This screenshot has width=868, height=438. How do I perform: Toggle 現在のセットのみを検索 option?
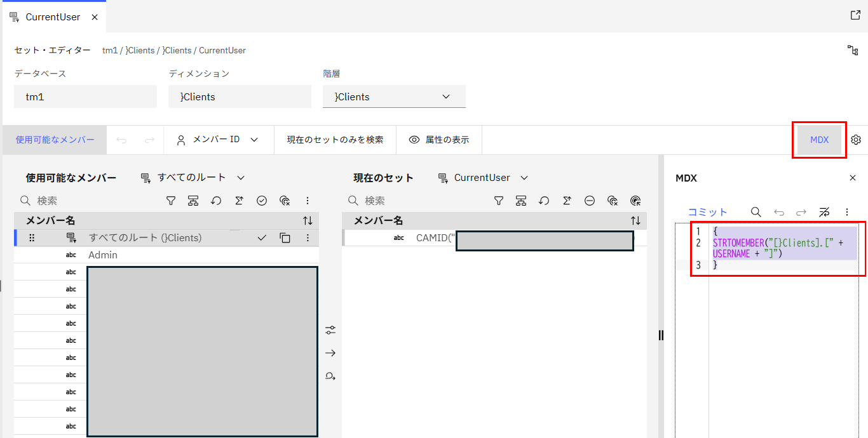tap(335, 140)
